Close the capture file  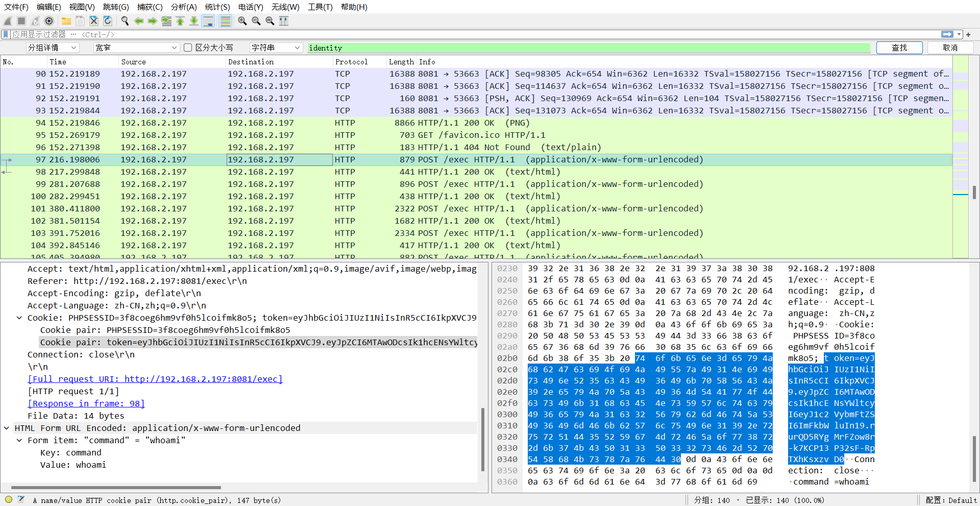pos(94,21)
